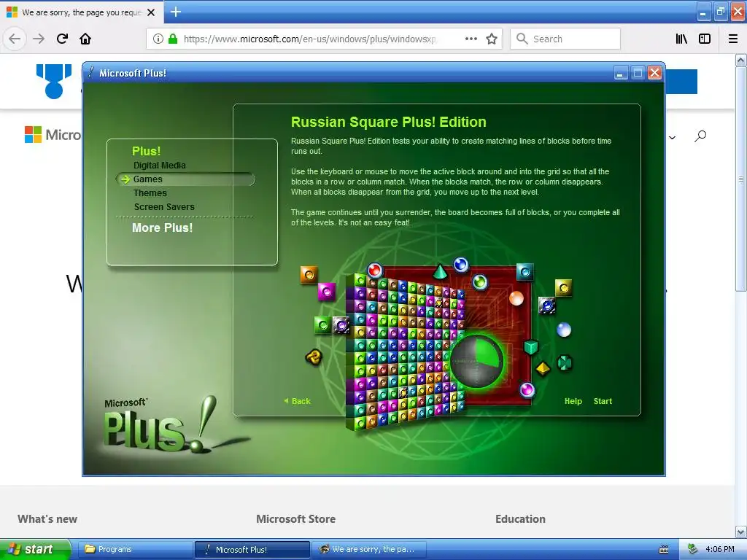Switch to Programs taskbar item
Viewport: 747px width, 560px height.
[x=135, y=549]
